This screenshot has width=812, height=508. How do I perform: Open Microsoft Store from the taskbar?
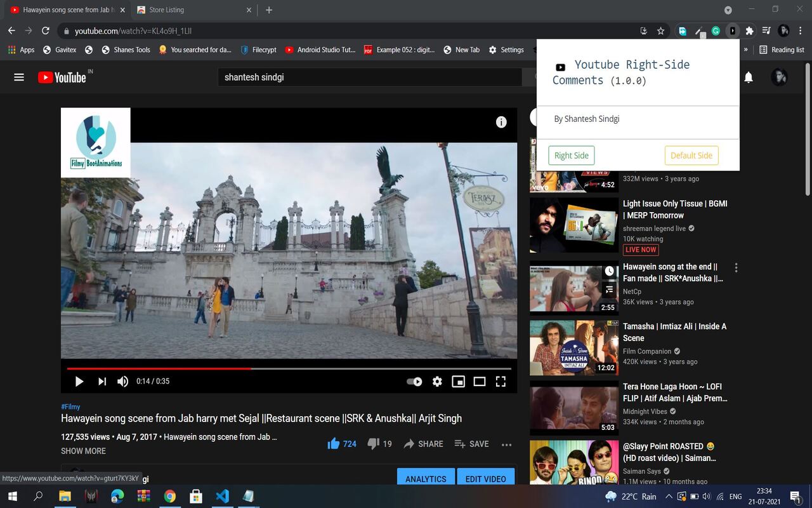point(196,496)
